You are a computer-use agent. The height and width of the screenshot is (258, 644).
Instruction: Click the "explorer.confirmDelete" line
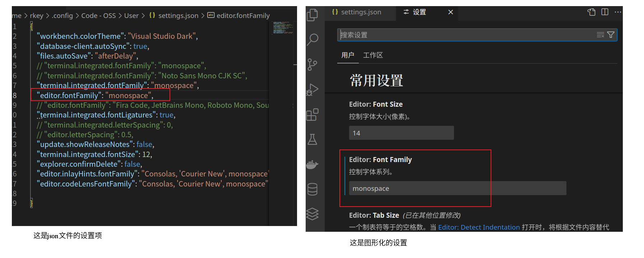pyautogui.click(x=89, y=164)
